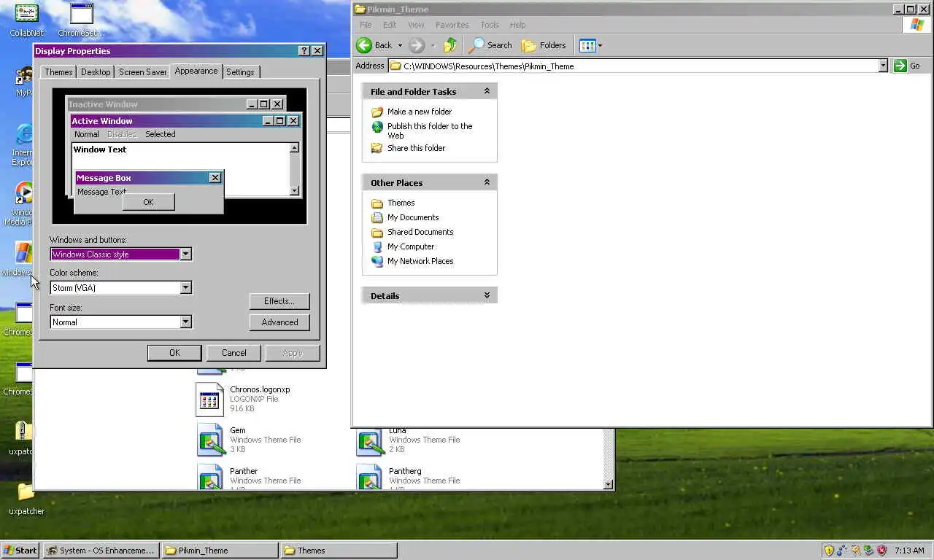
Task: Toggle the Folders pane button
Action: click(x=544, y=45)
